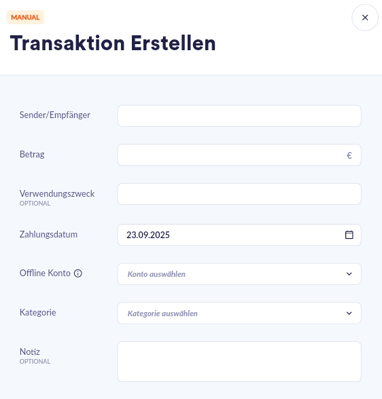Image resolution: width=382 pixels, height=399 pixels.
Task: Expand the Konto auswählen dropdown arrow
Action: (349, 274)
